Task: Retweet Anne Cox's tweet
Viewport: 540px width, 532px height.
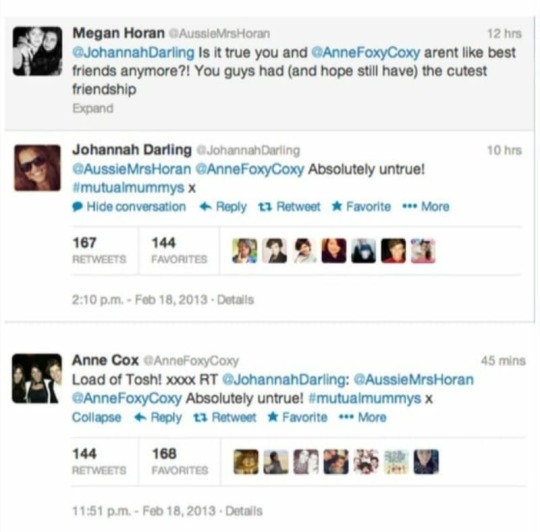Action: (x=225, y=417)
